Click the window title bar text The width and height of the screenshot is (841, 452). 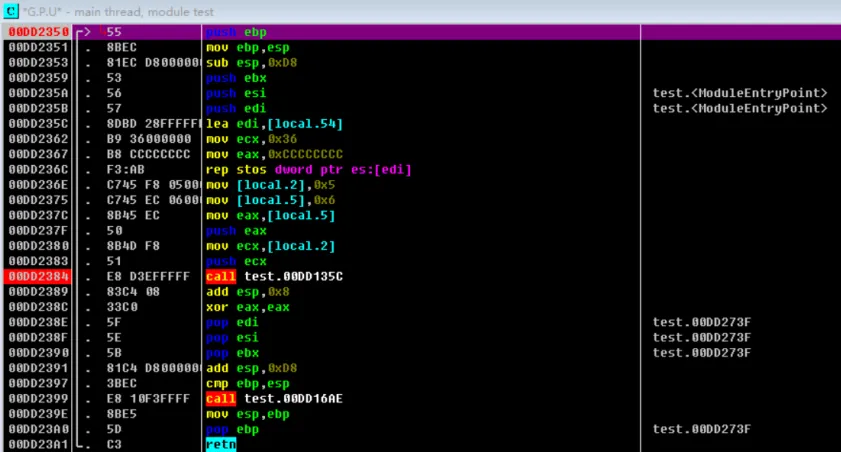point(118,10)
